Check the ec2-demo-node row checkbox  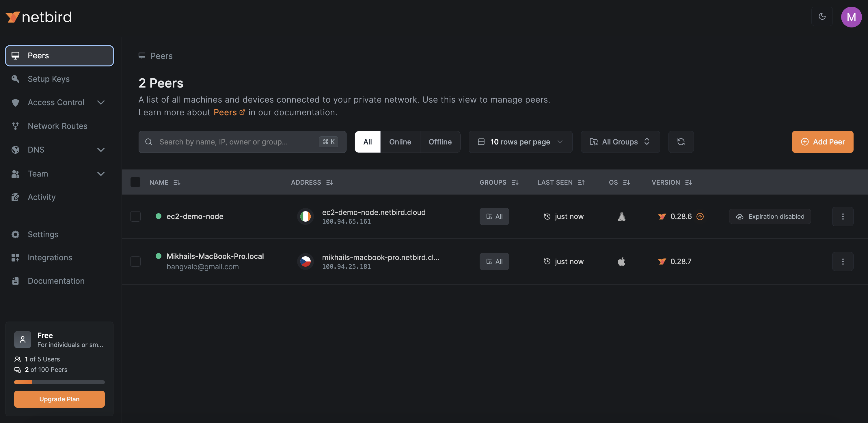[x=135, y=216]
